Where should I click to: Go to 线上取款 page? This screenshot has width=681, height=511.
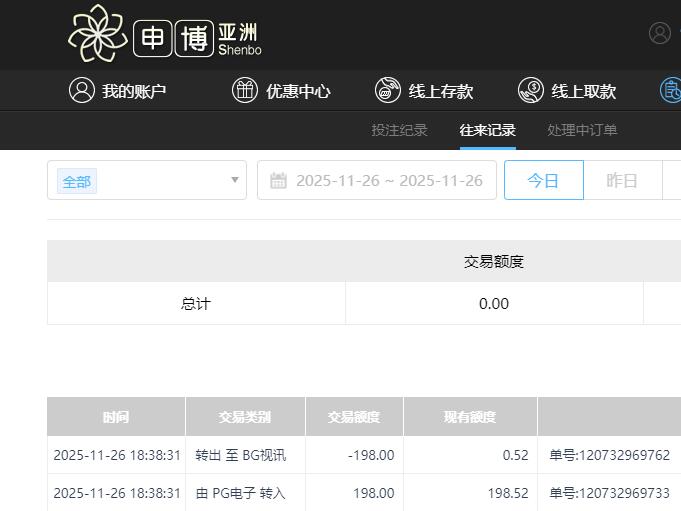(x=584, y=91)
